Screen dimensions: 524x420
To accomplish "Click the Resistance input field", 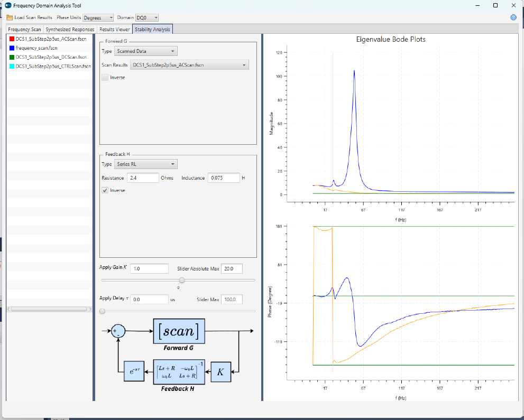I will tap(143, 178).
